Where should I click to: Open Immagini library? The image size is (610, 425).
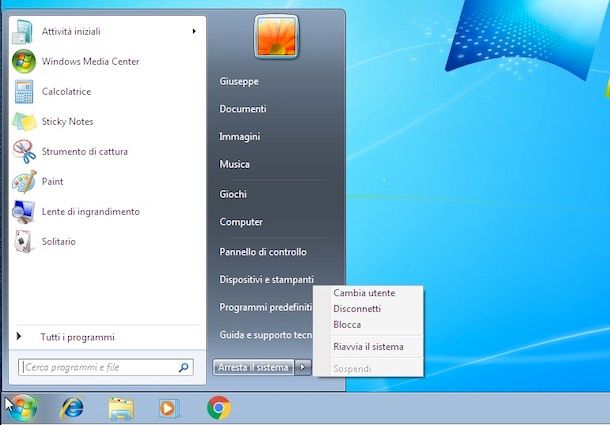(240, 137)
